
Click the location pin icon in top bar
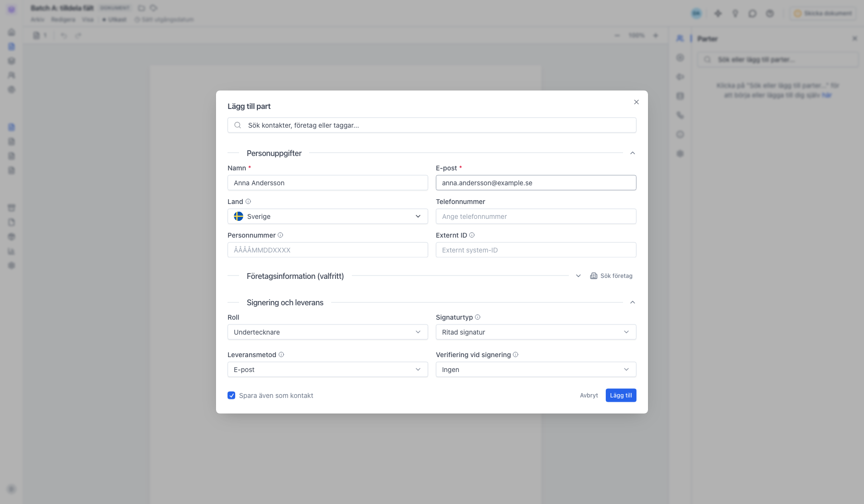pos(735,13)
